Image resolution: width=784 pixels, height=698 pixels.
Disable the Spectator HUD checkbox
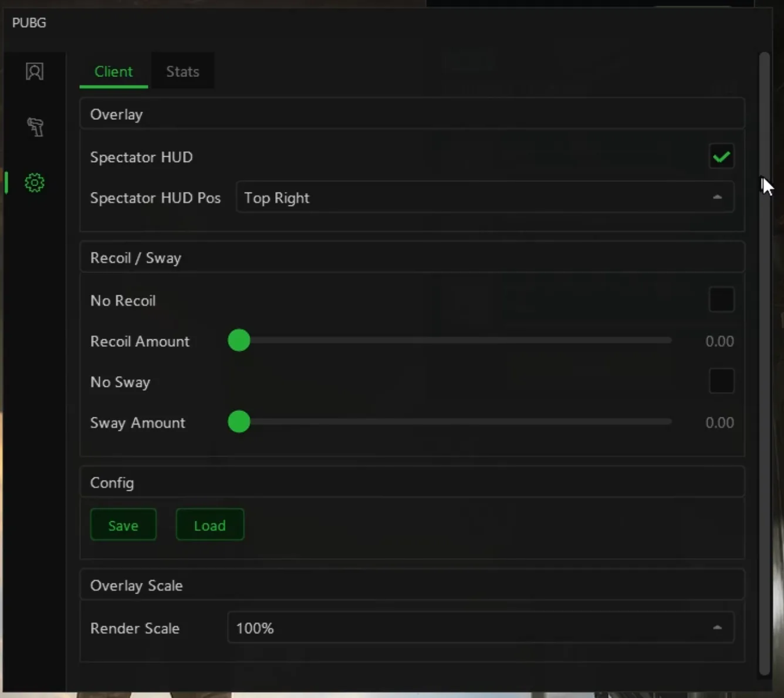click(x=721, y=157)
